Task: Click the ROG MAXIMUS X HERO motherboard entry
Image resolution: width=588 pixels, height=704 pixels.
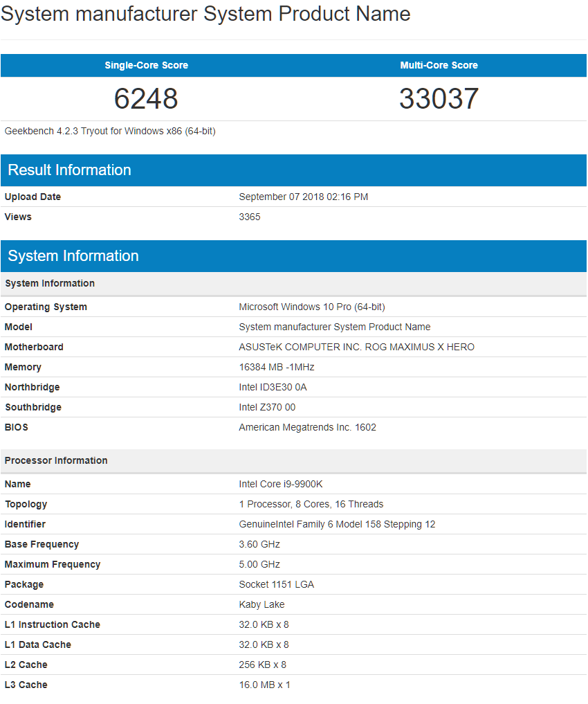Action: [357, 347]
